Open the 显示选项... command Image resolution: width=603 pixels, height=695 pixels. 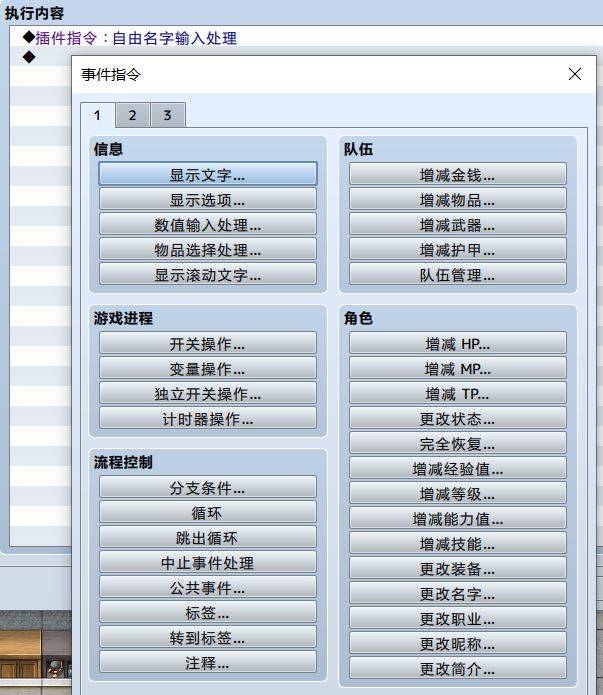[208, 199]
